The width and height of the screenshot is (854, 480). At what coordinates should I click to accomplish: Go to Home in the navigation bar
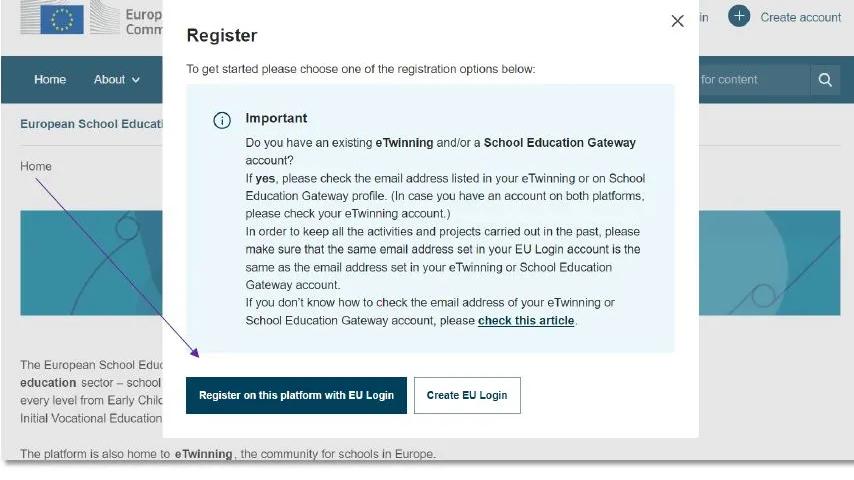50,80
